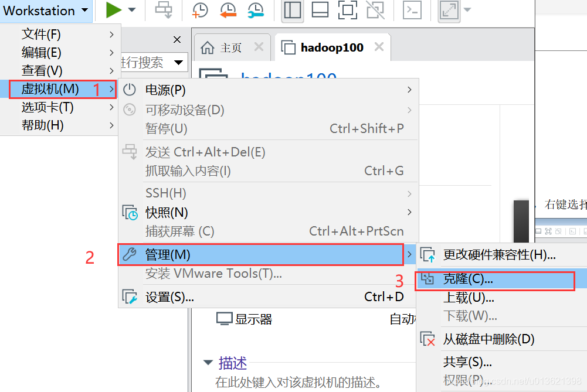Viewport: 587px width, 392px height.
Task: Open the console view terminal icon
Action: click(412, 10)
